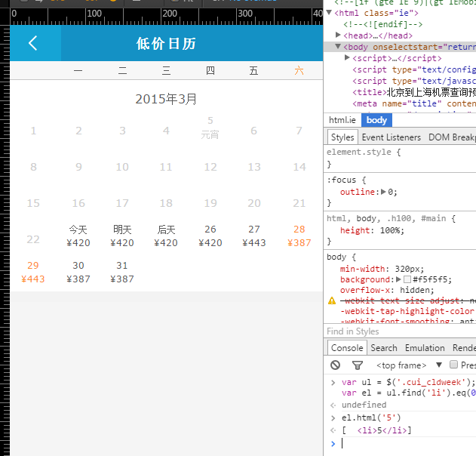Toggle the Preserve log checkbox
The width and height of the screenshot is (476, 456).
[x=453, y=365]
